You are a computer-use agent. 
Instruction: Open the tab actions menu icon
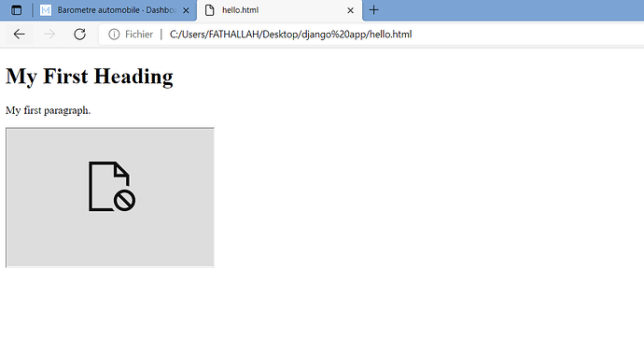point(17,10)
